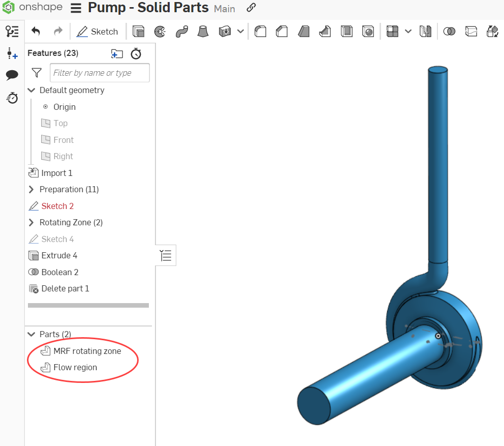The width and height of the screenshot is (504, 446).
Task: Select the Origin feature
Action: click(x=65, y=107)
